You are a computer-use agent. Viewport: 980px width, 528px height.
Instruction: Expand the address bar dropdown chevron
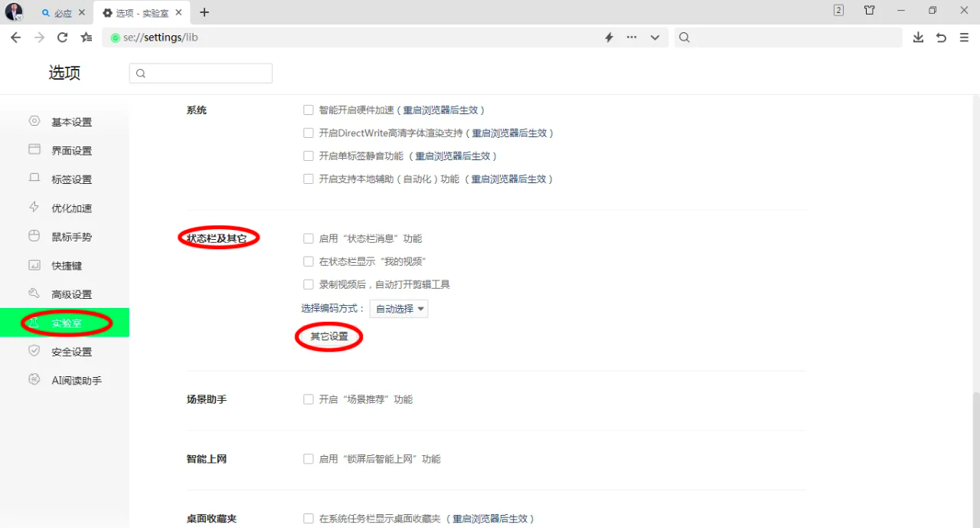pos(655,38)
